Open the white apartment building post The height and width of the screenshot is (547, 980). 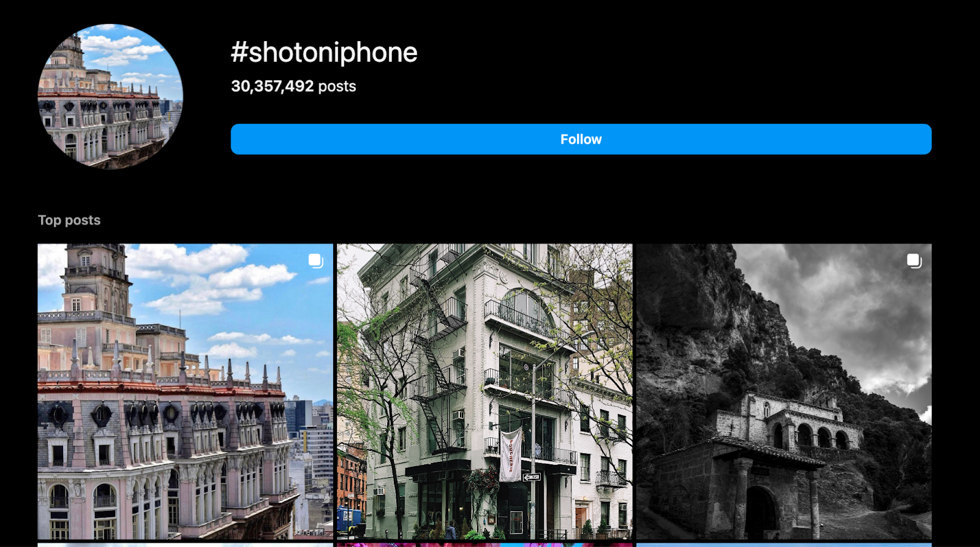pos(484,391)
